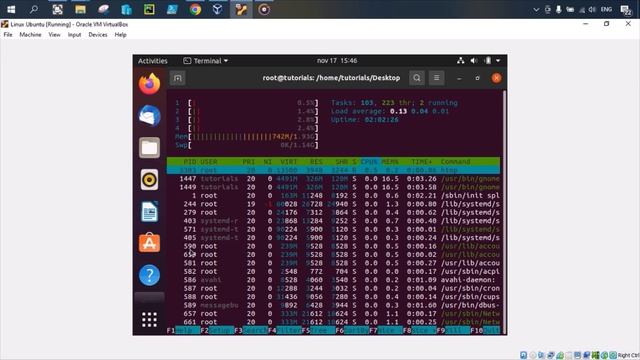Viewport: 640px width, 360px height.
Task: Click the Ubuntu volume speaker icon
Action: (473, 61)
